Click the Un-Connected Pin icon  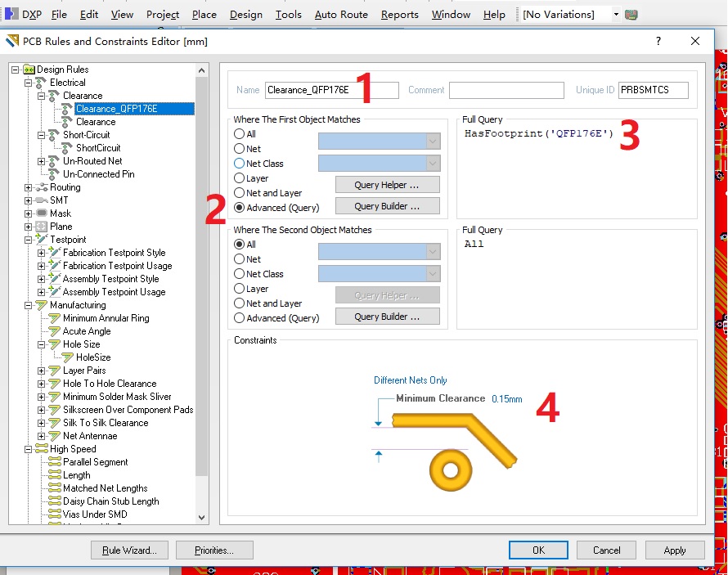click(x=54, y=174)
